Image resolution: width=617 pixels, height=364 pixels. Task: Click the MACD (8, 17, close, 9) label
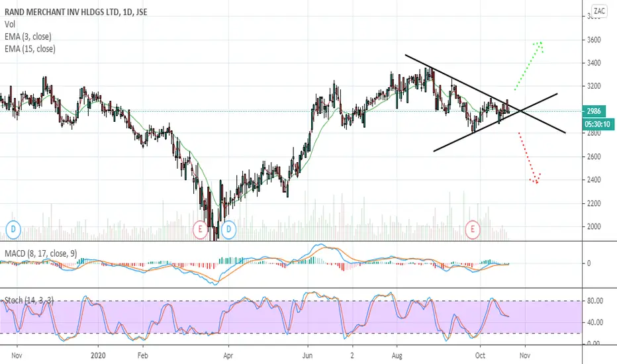(x=41, y=253)
